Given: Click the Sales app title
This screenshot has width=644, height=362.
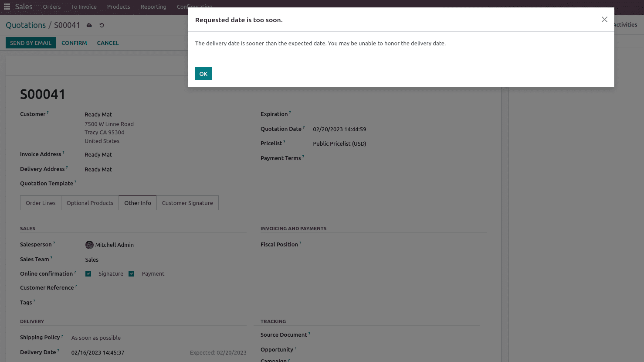Looking at the screenshot, I should pos(24,7).
